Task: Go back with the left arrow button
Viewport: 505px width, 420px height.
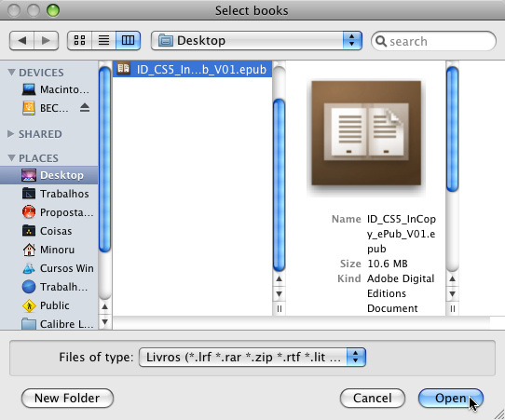Action: [x=22, y=41]
